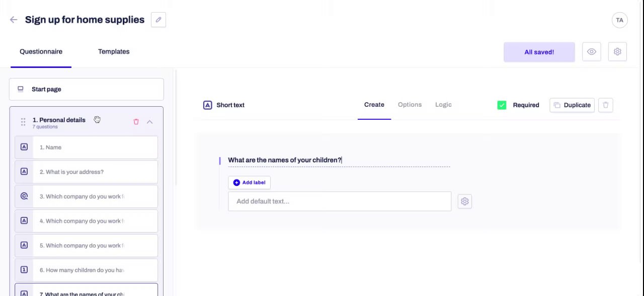Click the Add default text input field

pos(340,201)
